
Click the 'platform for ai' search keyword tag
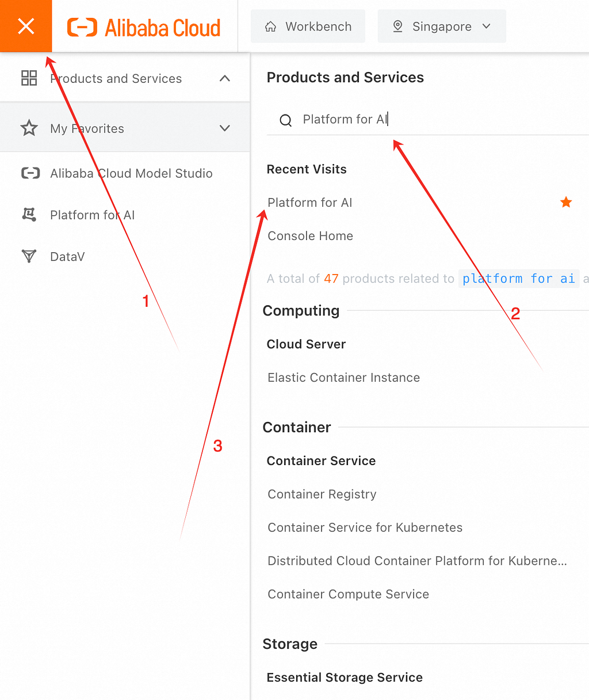tap(519, 279)
